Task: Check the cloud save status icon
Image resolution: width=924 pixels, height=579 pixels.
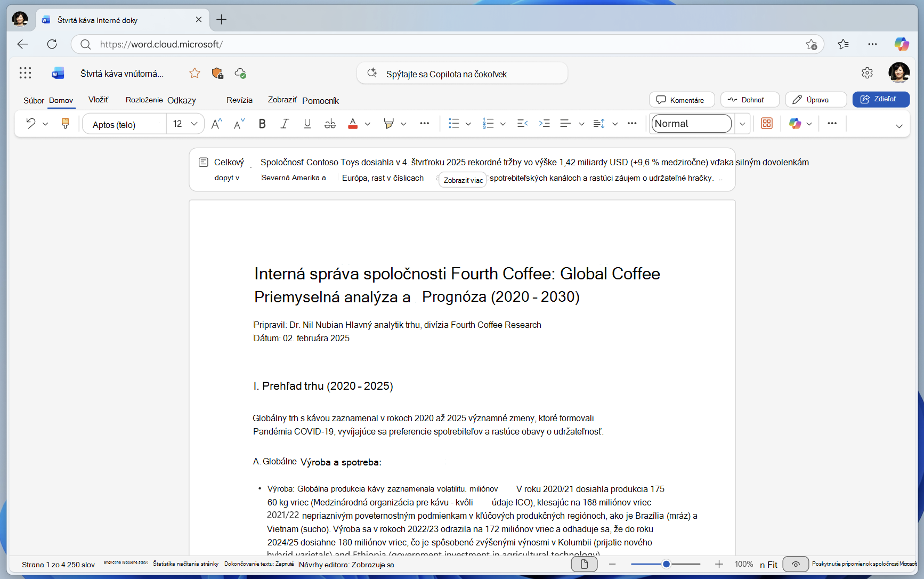Action: tap(240, 73)
